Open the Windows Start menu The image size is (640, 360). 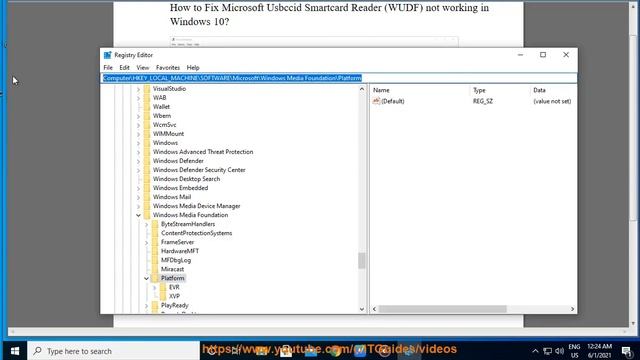tap(15, 351)
